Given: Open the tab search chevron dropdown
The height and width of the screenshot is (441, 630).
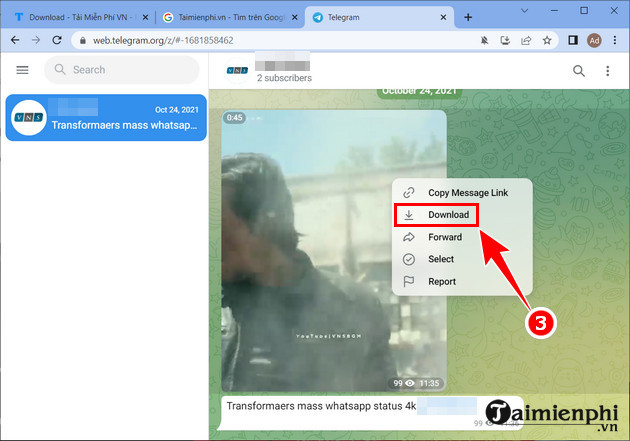Looking at the screenshot, I should tap(524, 11).
